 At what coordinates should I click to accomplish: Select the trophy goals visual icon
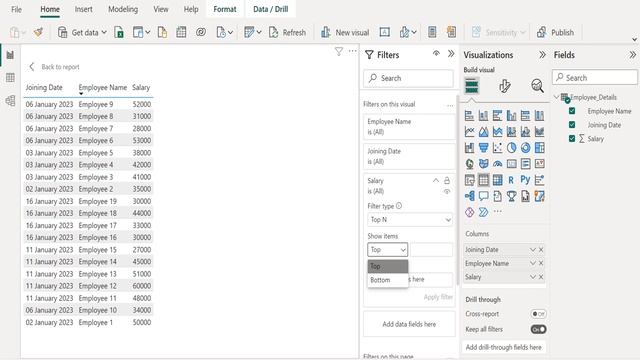(x=511, y=196)
